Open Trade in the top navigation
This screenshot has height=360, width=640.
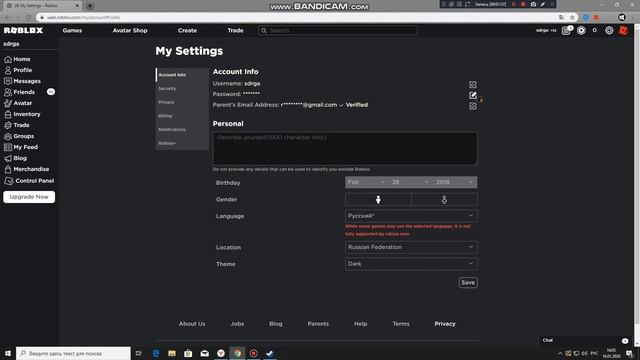(236, 30)
